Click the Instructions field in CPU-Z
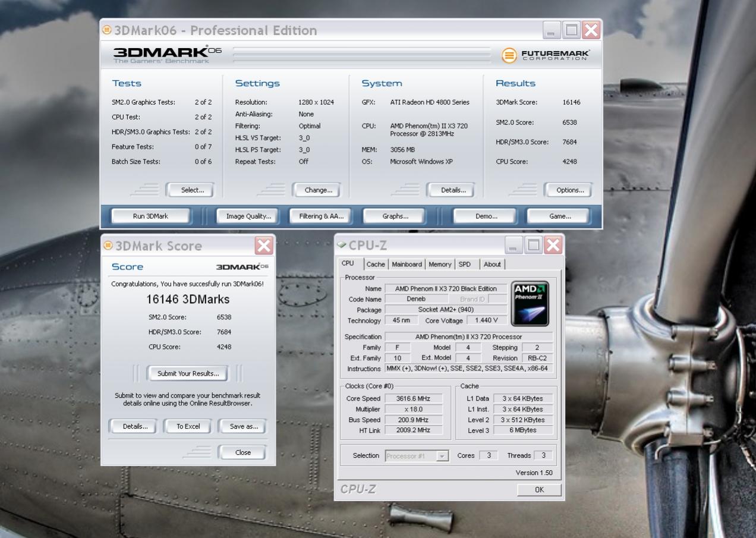Viewport: 756px width, 538px height. tap(469, 369)
